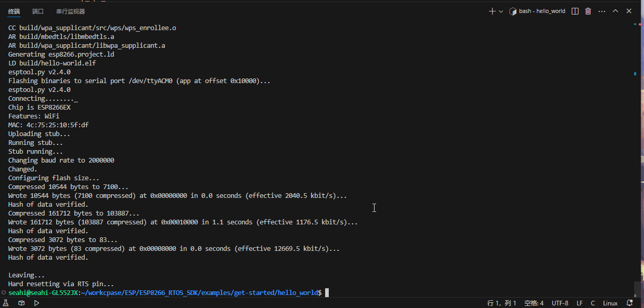The image size is (644, 308).
Task: Open the launch profile dropdown chevron
Action: tap(501, 11)
